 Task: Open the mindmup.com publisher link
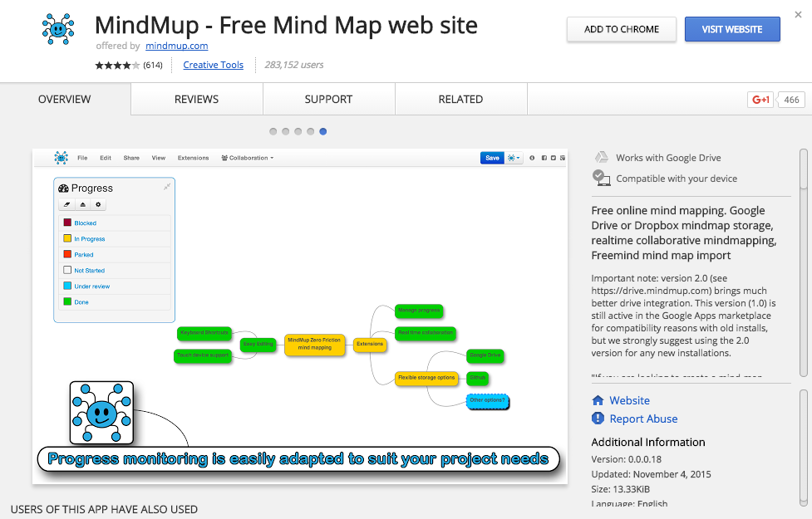pyautogui.click(x=176, y=46)
